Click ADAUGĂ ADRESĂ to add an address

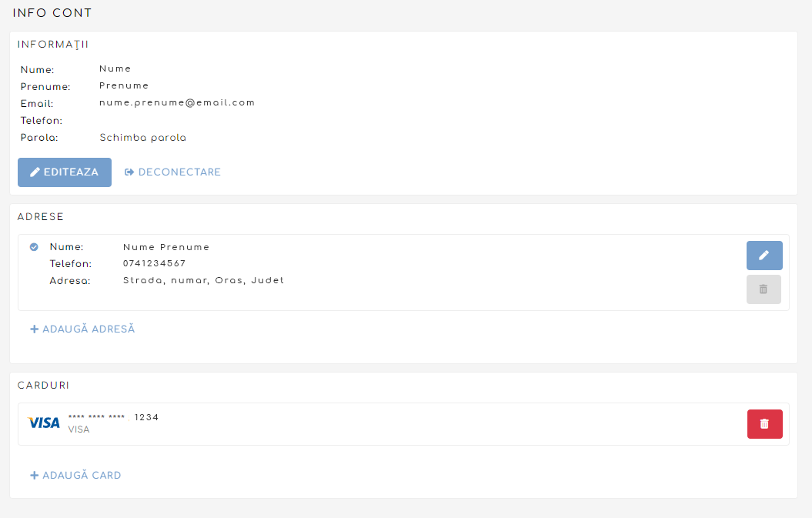[89, 329]
